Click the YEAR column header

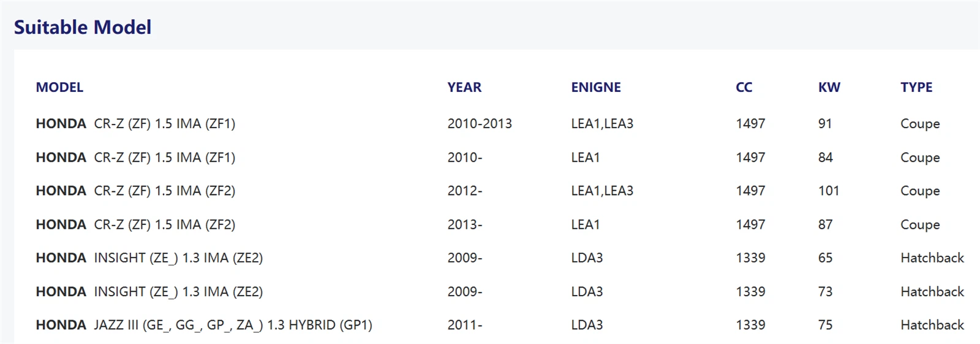coord(464,87)
